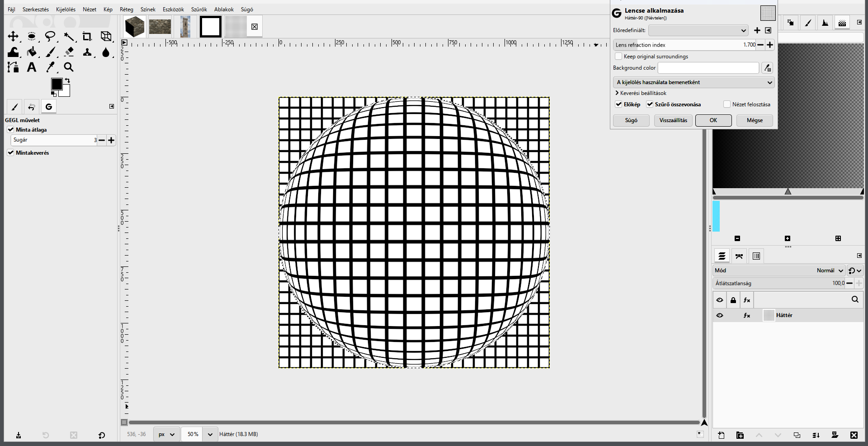Select the Clone stamp tool
The image size is (868, 446).
pyautogui.click(x=87, y=52)
